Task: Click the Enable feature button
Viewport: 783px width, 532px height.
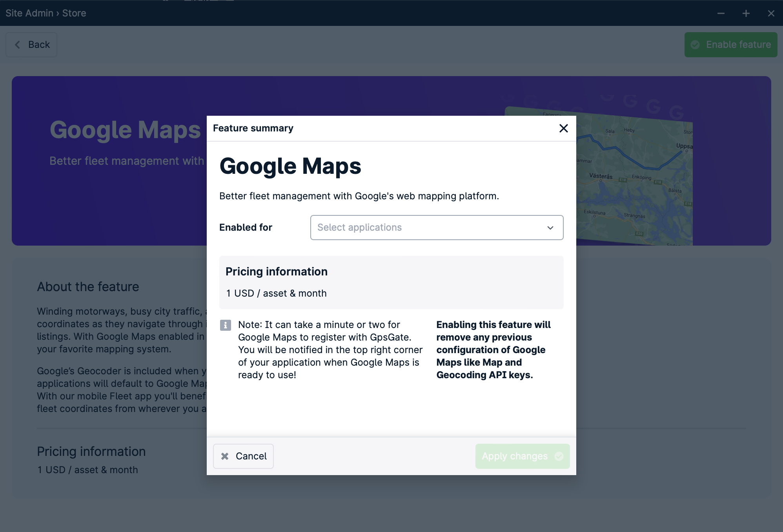Action: pyautogui.click(x=730, y=45)
